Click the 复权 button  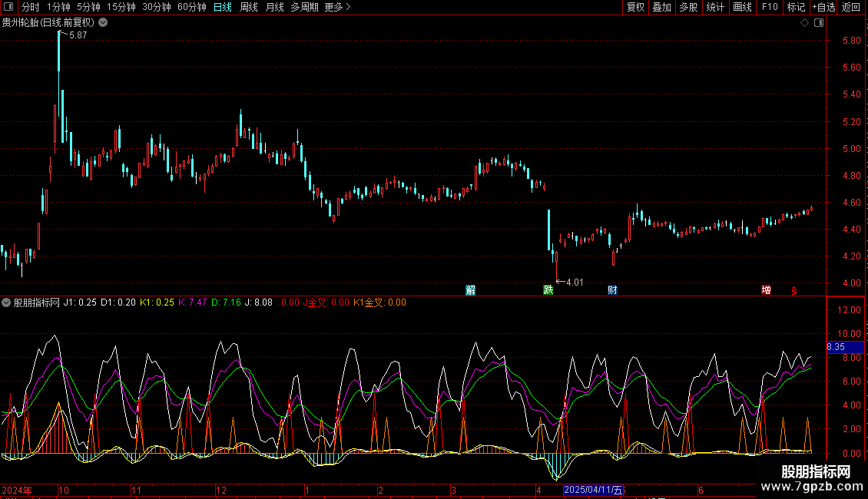[635, 8]
